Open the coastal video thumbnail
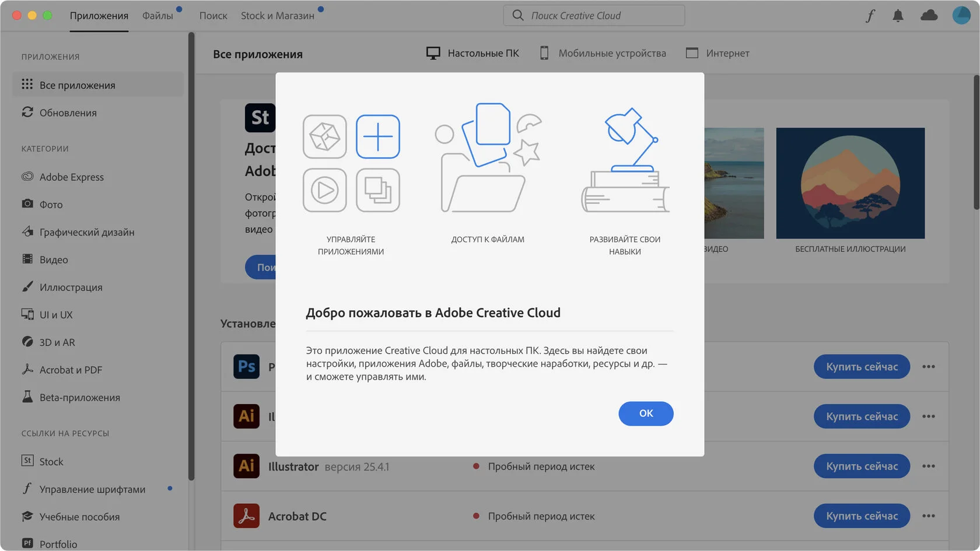980x551 pixels. [734, 183]
